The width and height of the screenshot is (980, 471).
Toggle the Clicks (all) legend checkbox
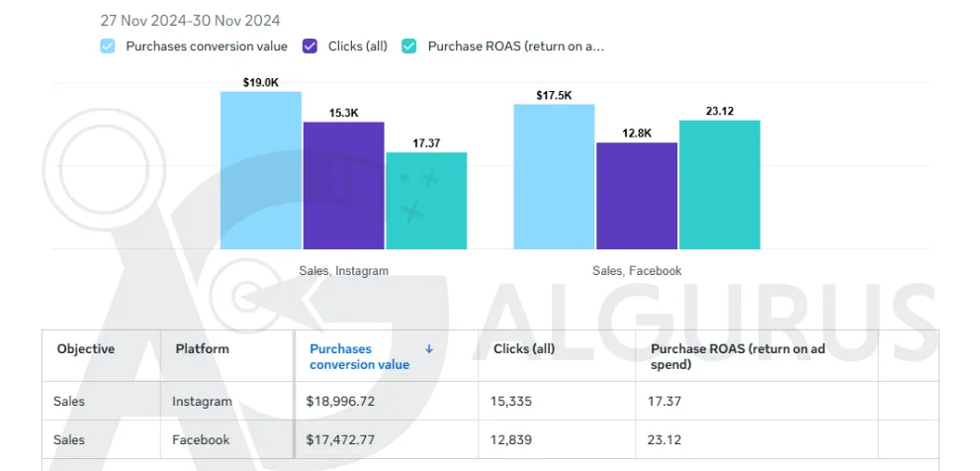point(310,47)
